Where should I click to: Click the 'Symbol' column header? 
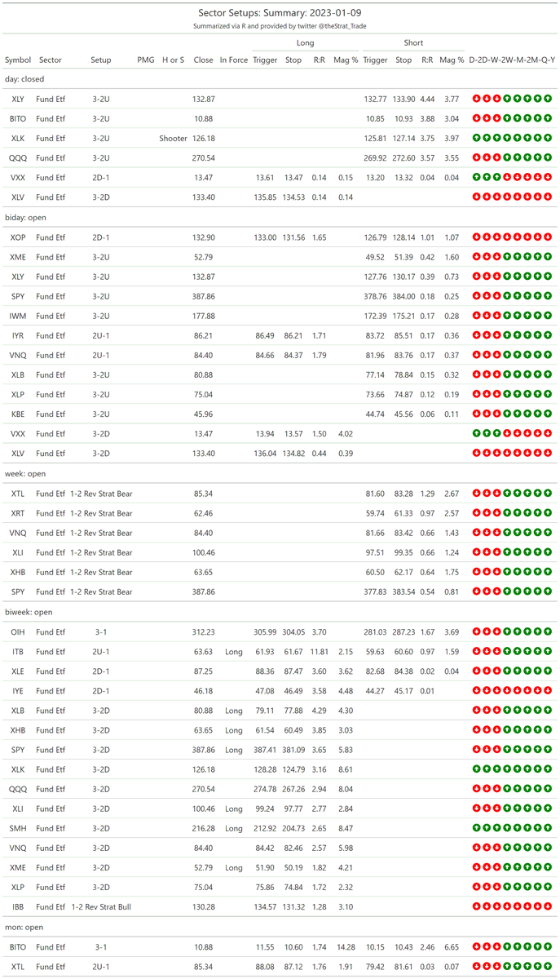(18, 60)
